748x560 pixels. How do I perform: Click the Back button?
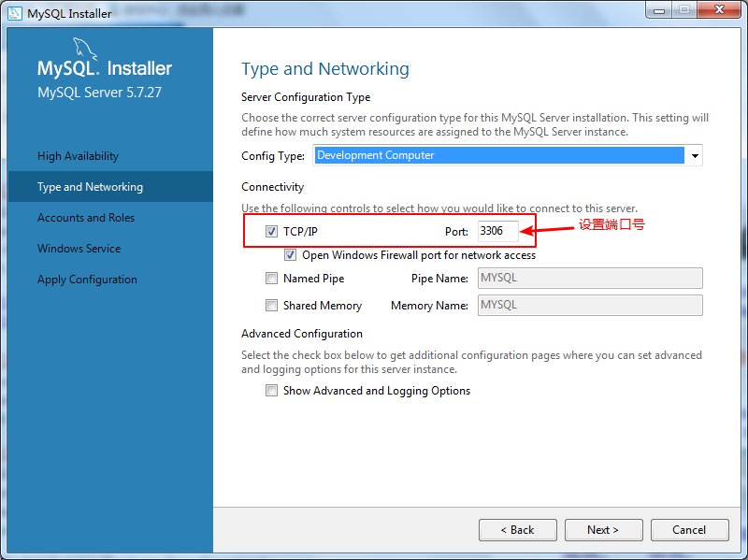(x=517, y=530)
